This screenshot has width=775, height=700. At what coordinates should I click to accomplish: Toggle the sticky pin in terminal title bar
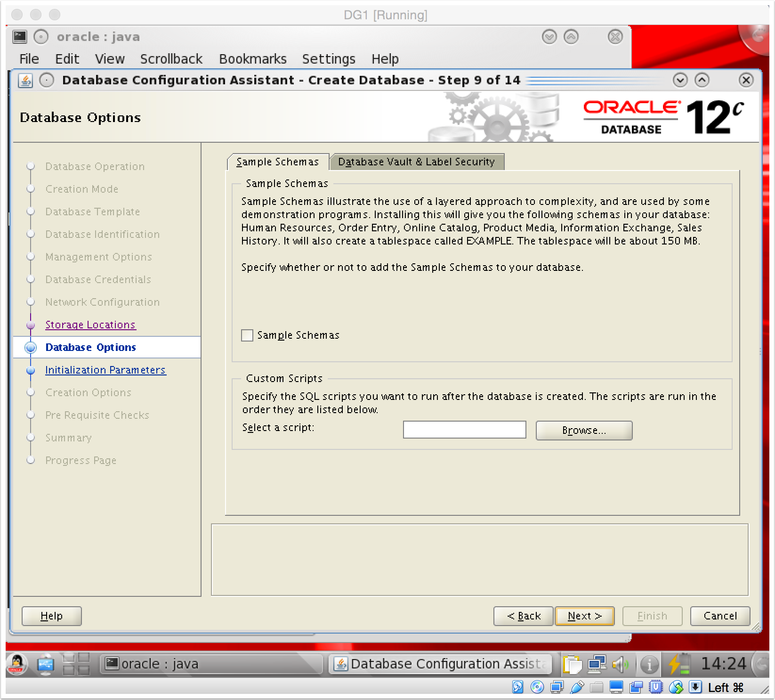41,37
